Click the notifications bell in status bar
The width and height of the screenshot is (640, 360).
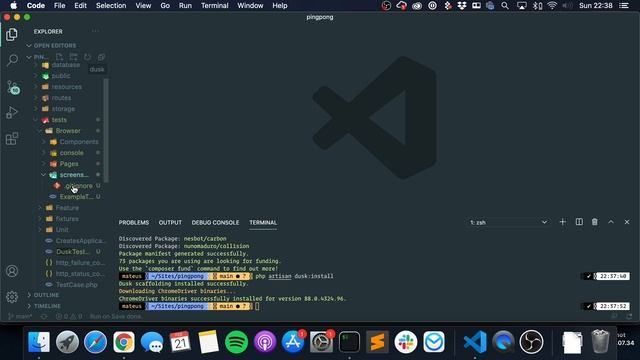point(629,316)
